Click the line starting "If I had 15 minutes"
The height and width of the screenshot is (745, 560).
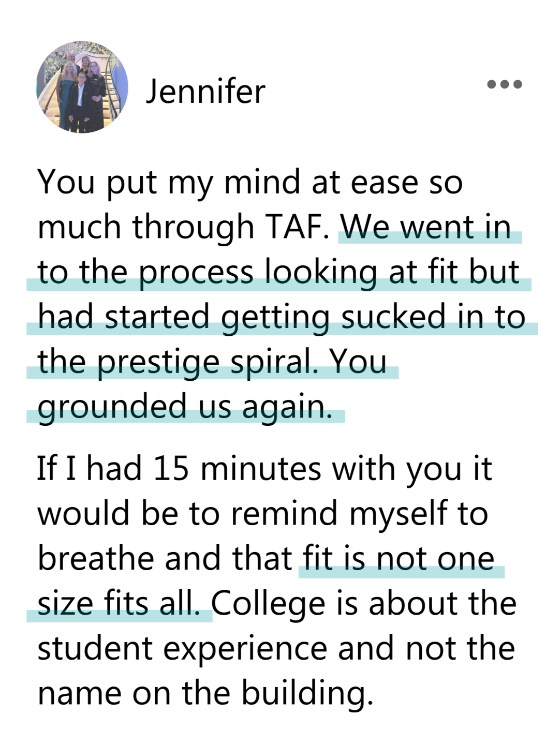point(264,469)
